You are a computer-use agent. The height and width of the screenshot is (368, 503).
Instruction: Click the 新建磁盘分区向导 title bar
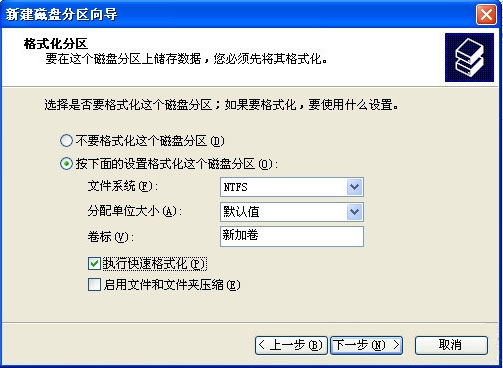click(x=238, y=15)
